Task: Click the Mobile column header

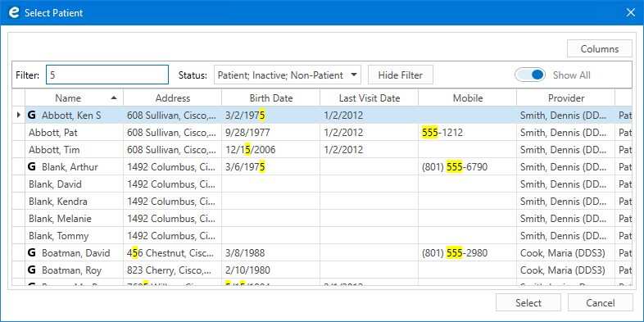Action: [468, 98]
